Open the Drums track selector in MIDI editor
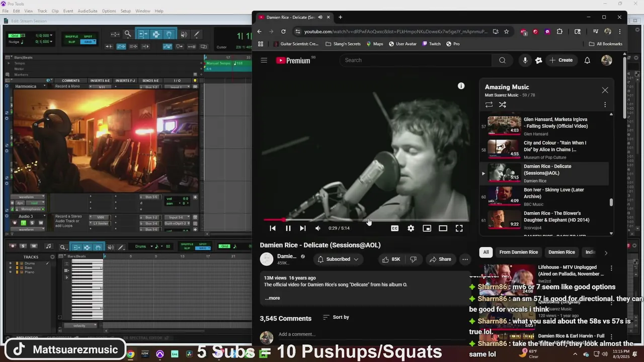644x362 pixels. [145, 246]
